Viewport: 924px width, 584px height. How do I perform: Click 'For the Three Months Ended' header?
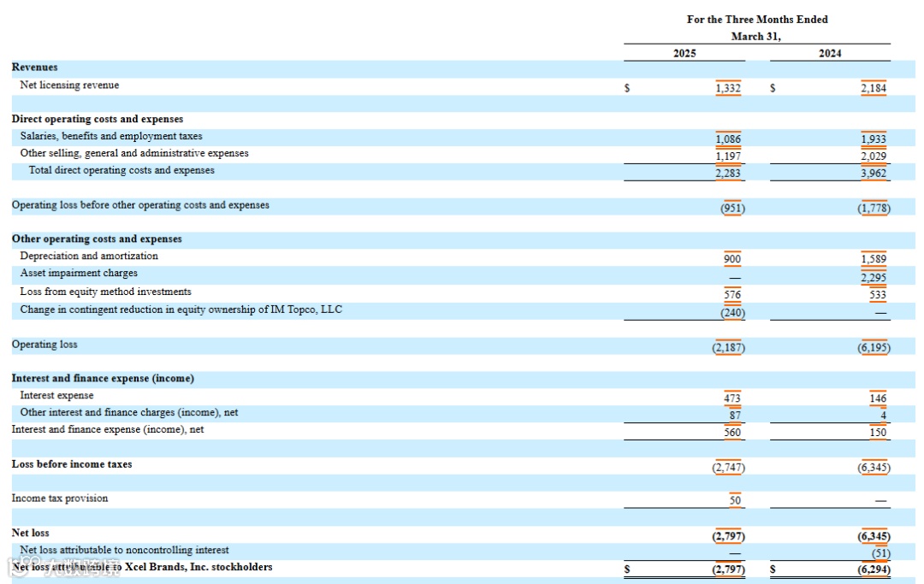757,20
